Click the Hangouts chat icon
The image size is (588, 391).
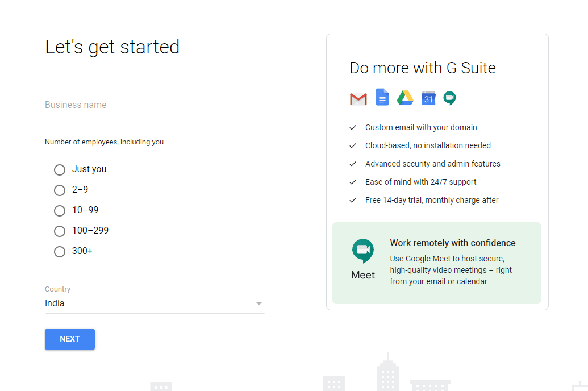tap(449, 97)
